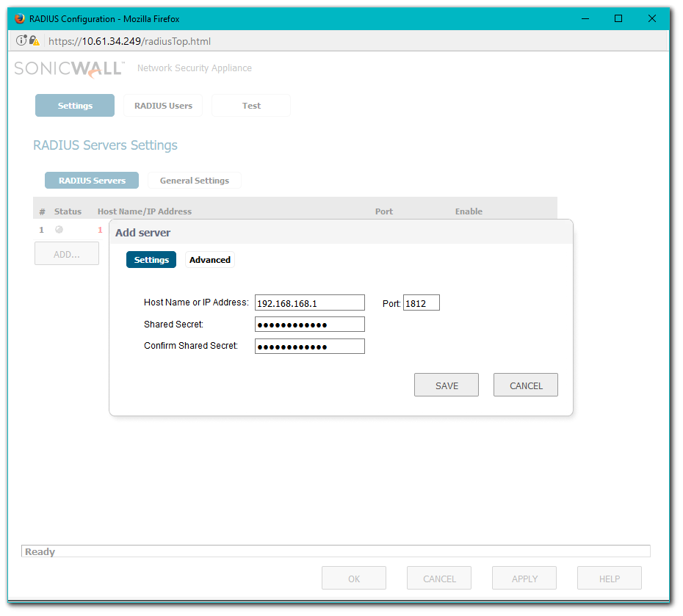Switch to the Advanced tab in Add server
This screenshot has height=616, width=683.
click(x=210, y=260)
